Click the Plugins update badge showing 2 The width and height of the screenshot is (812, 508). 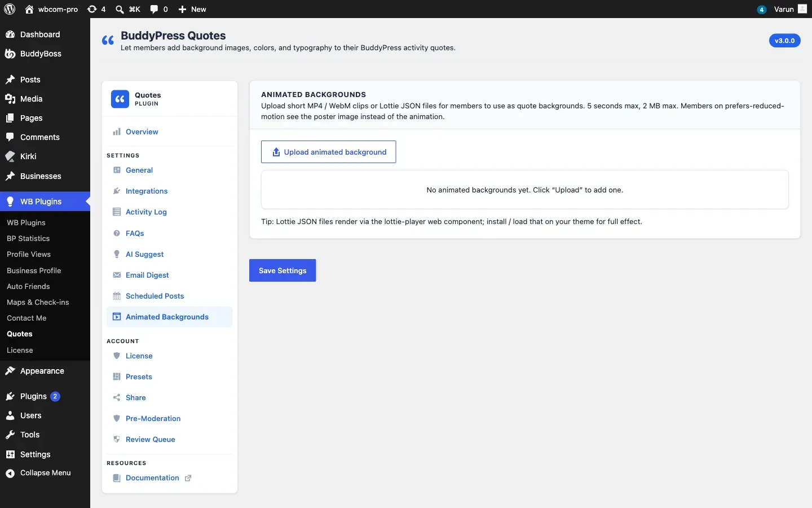click(55, 396)
